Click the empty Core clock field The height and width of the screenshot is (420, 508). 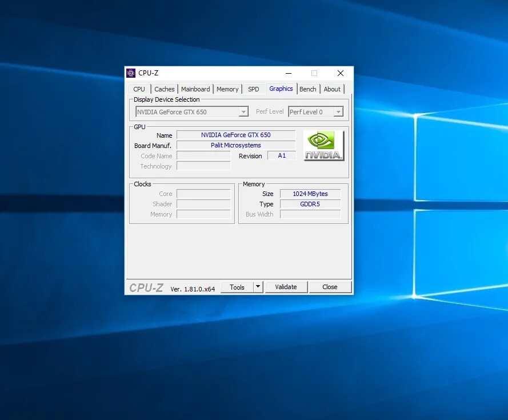click(203, 194)
